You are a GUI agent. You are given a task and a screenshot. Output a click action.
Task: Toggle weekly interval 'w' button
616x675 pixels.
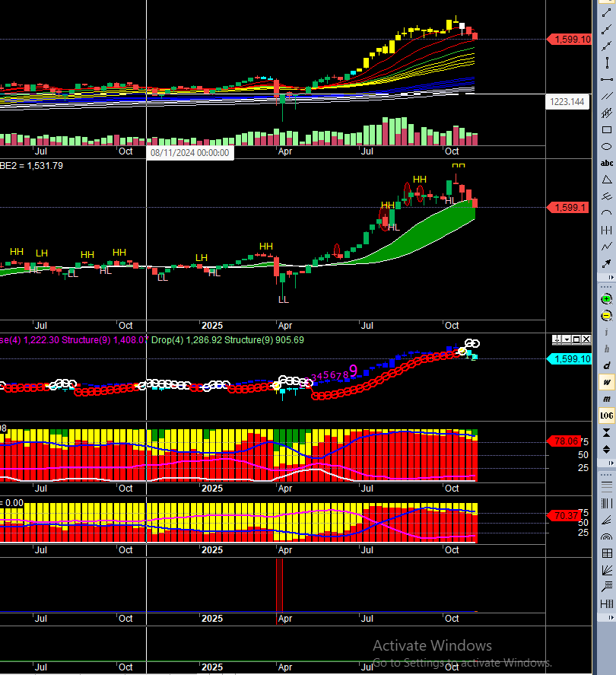[607, 382]
